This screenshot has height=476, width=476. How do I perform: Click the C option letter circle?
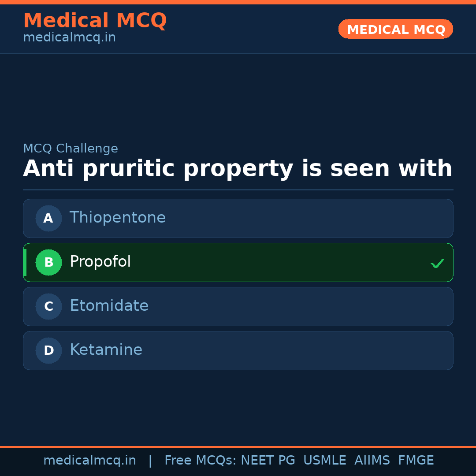(x=48, y=306)
